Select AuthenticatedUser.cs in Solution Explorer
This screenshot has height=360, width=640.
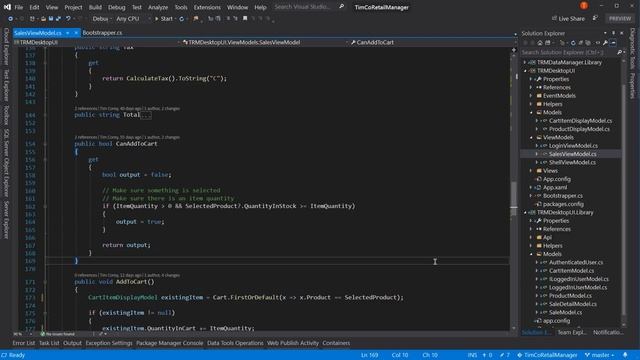576,262
